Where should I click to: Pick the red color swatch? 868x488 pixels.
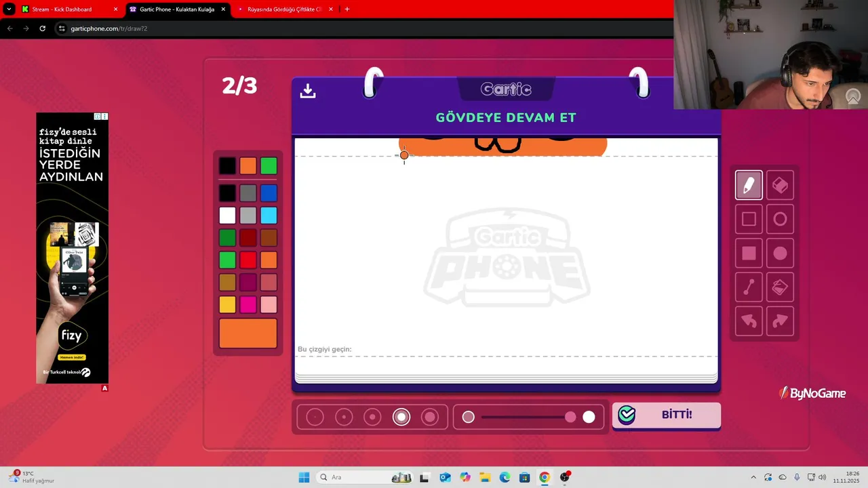click(x=248, y=260)
